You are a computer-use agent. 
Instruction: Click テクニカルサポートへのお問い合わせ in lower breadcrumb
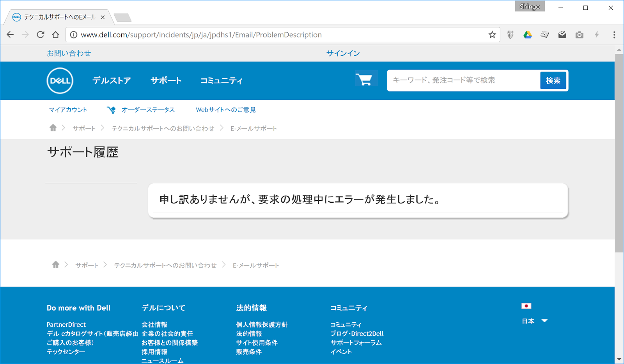[165, 265]
